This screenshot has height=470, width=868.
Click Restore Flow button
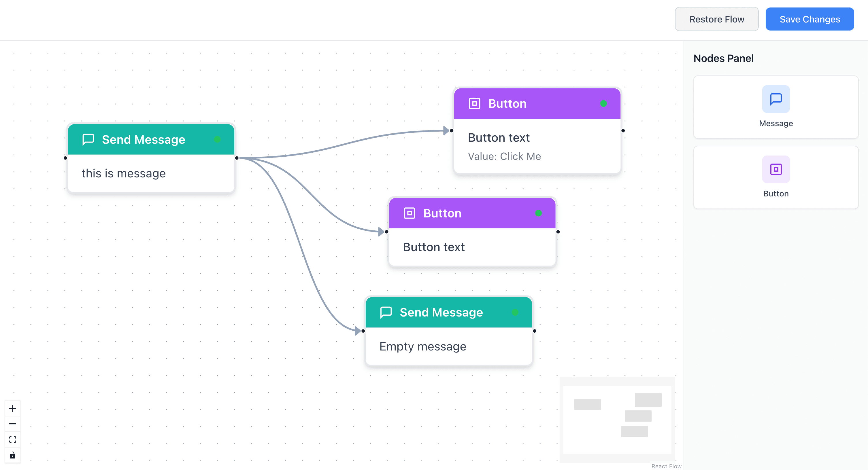716,19
